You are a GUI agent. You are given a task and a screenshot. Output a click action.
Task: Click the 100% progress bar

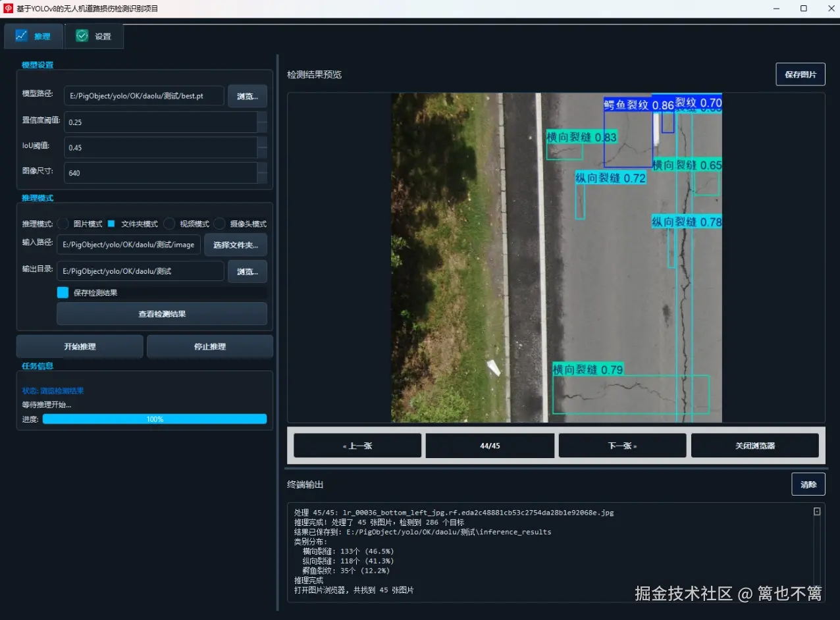(155, 419)
